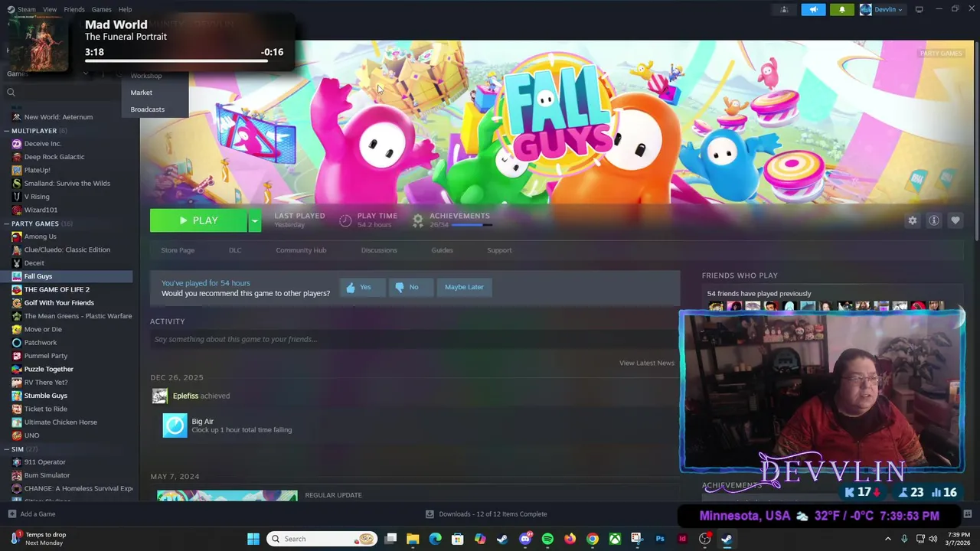This screenshot has height=551, width=980.
Task: Open the Downloads icon in the bottom bar
Action: (x=430, y=514)
